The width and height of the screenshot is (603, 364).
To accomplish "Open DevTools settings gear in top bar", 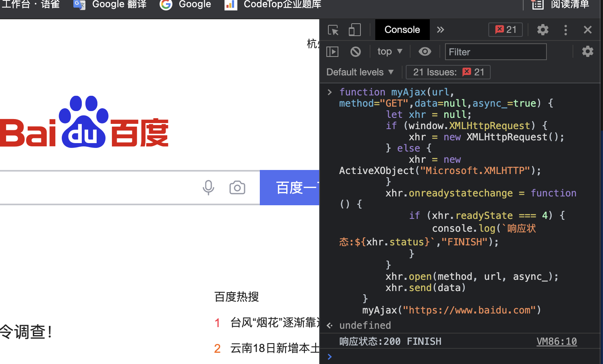I will (x=543, y=30).
